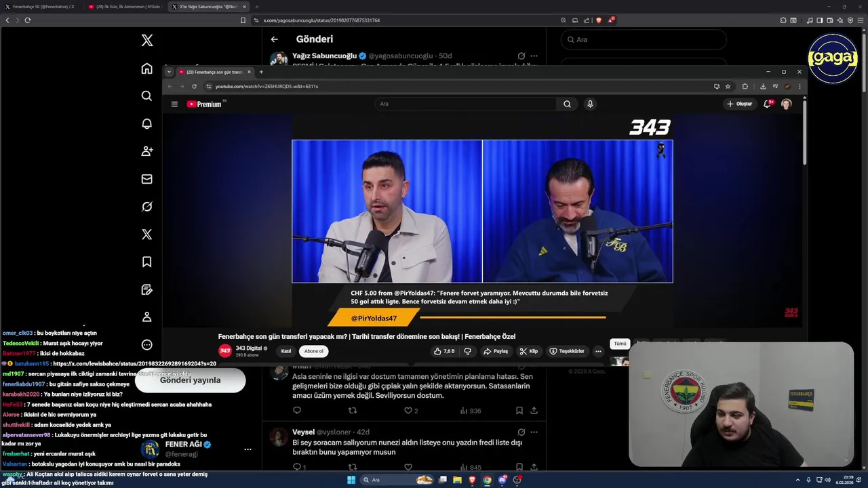The width and height of the screenshot is (868, 488).
Task: Like the video with 7,6 B
Action: [444, 351]
